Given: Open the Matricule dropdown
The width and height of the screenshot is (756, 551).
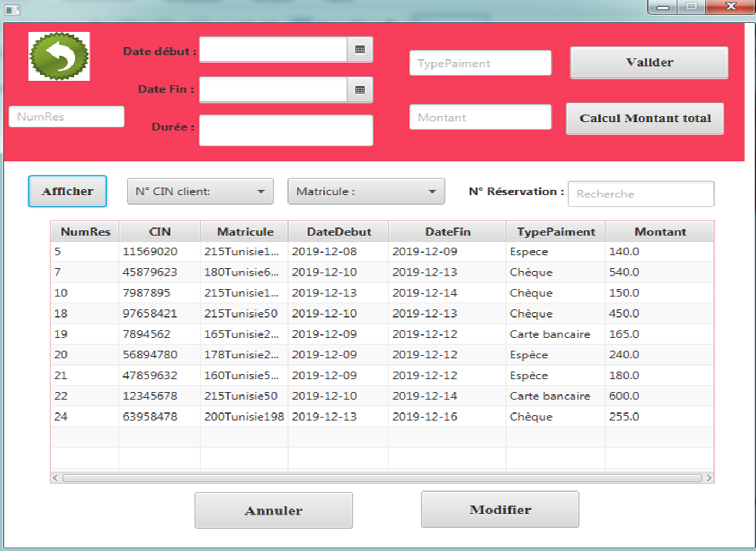Looking at the screenshot, I should [x=365, y=191].
